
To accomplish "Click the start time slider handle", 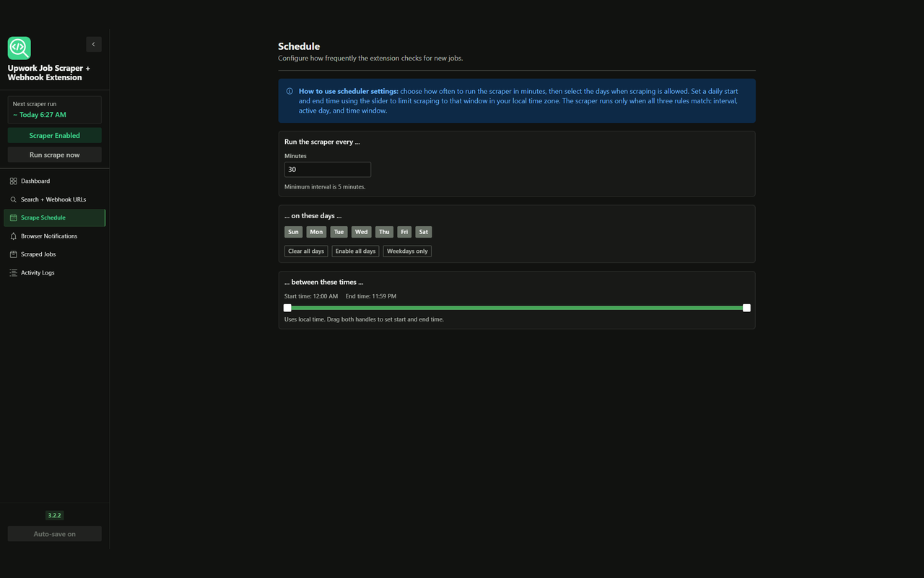I will (x=287, y=308).
